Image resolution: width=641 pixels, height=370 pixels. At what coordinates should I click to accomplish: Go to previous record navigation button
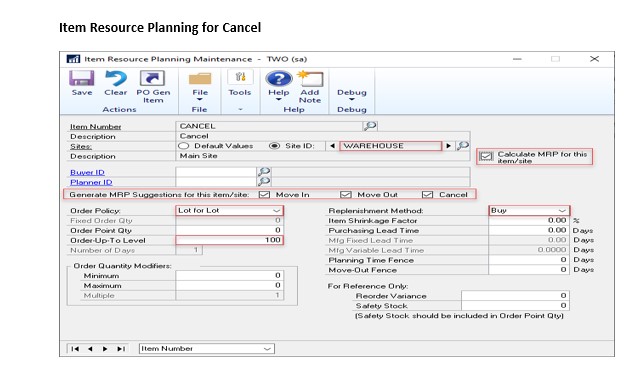(90, 349)
